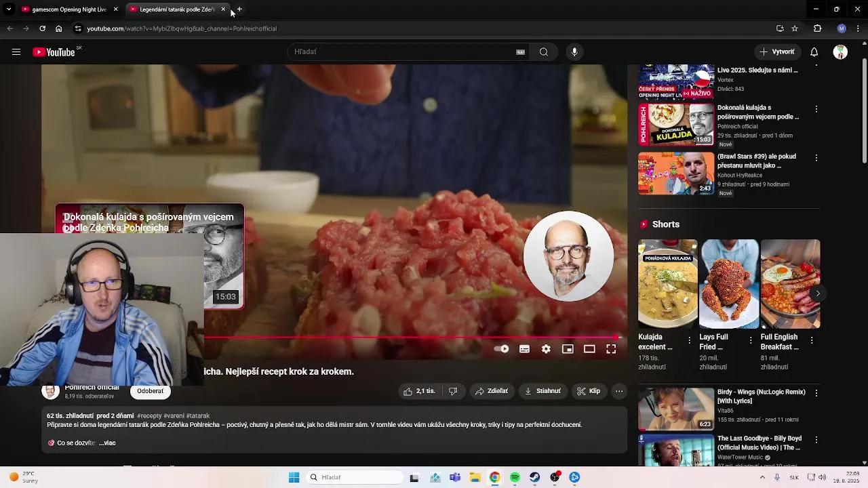Expand description with ...viac
This screenshot has width=868, height=488.
click(107, 443)
